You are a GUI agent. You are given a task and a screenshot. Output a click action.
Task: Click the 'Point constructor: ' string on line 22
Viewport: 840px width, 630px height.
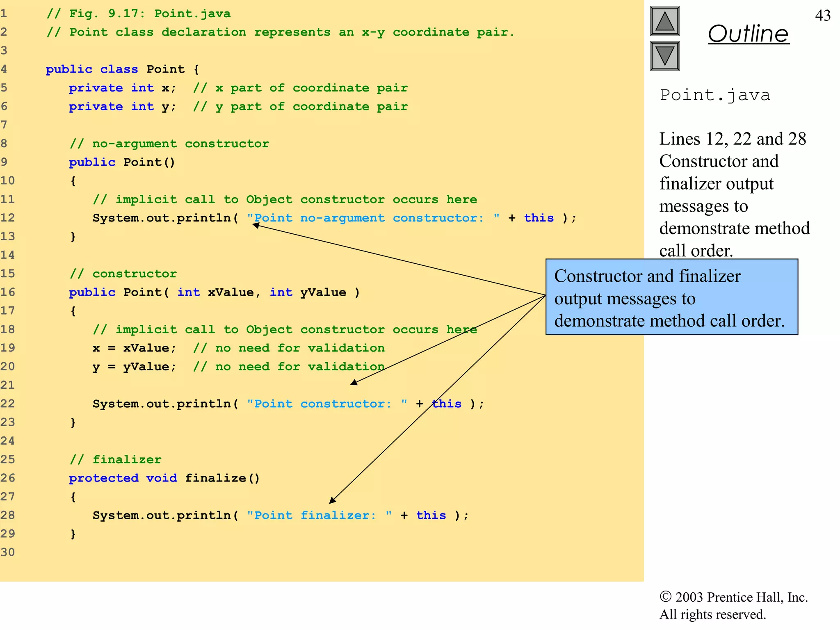[326, 404]
